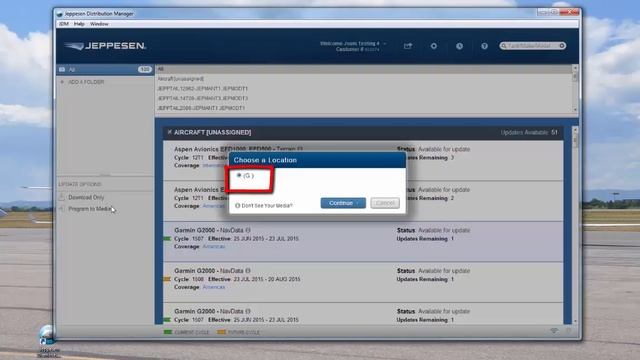The height and width of the screenshot is (360, 640).
Task: Click the search field in the header
Action: [x=533, y=46]
